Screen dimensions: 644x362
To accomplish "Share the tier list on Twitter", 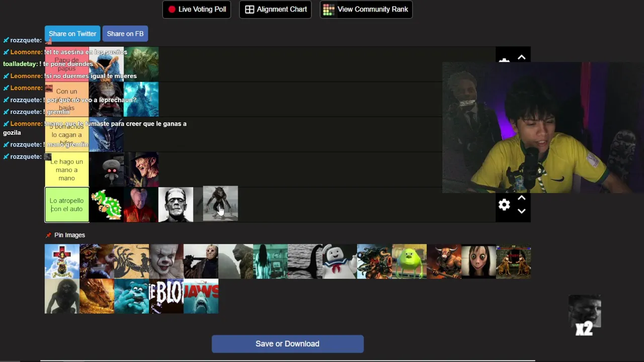I will [x=72, y=34].
